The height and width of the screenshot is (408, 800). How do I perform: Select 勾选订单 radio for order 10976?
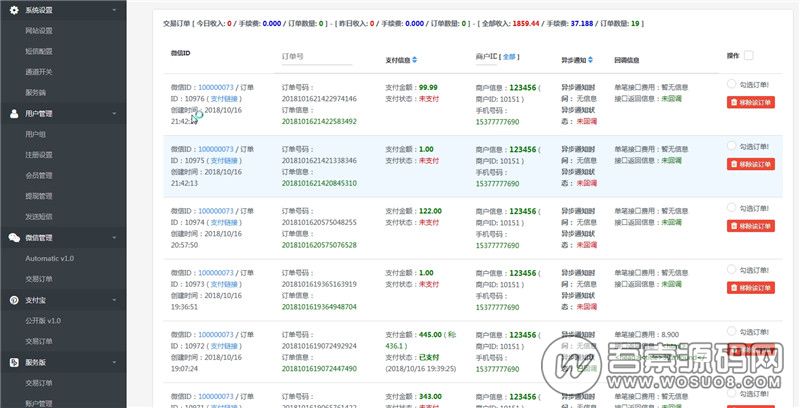click(x=731, y=86)
